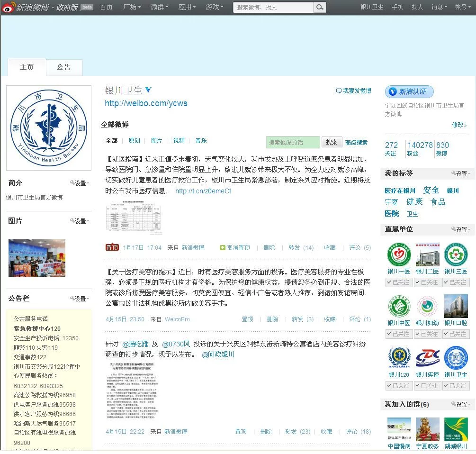The image size is (476, 454).
Task: Filter weibo by 视频
Action: click(x=179, y=141)
